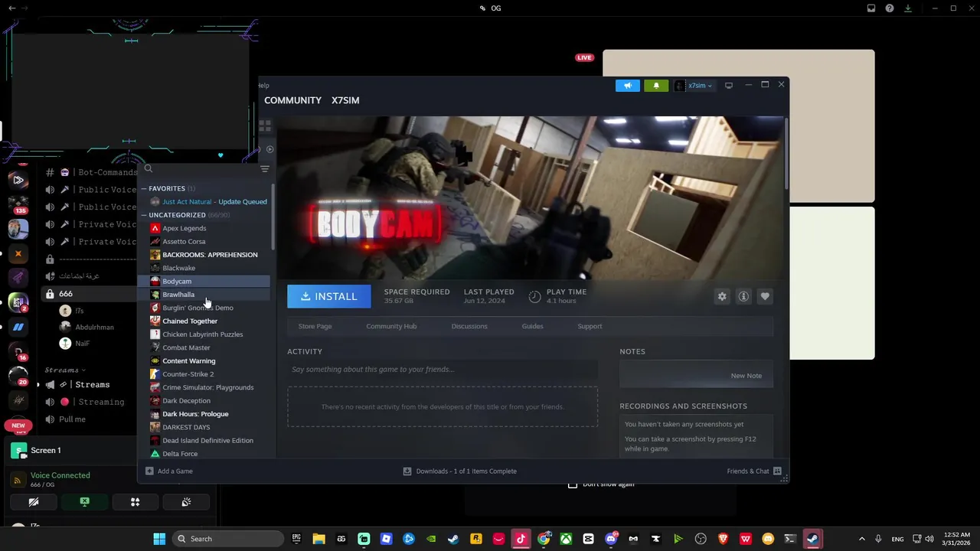Open the Store Page link

click(x=315, y=326)
